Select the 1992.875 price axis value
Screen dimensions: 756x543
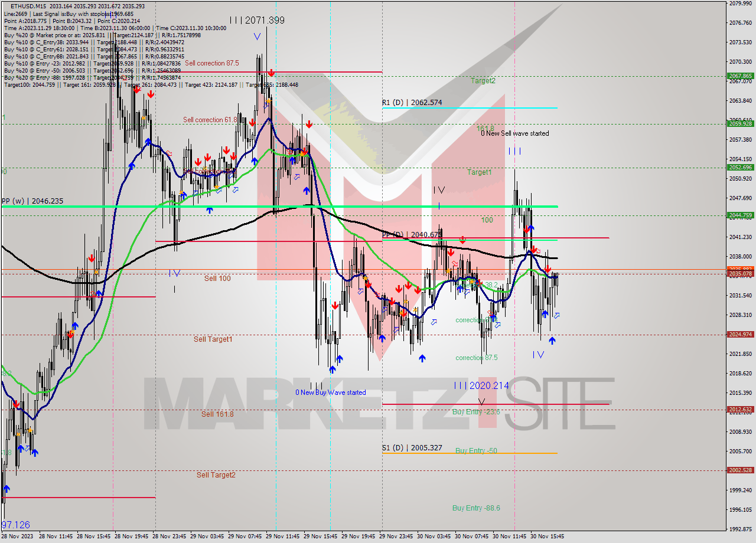tap(740, 529)
